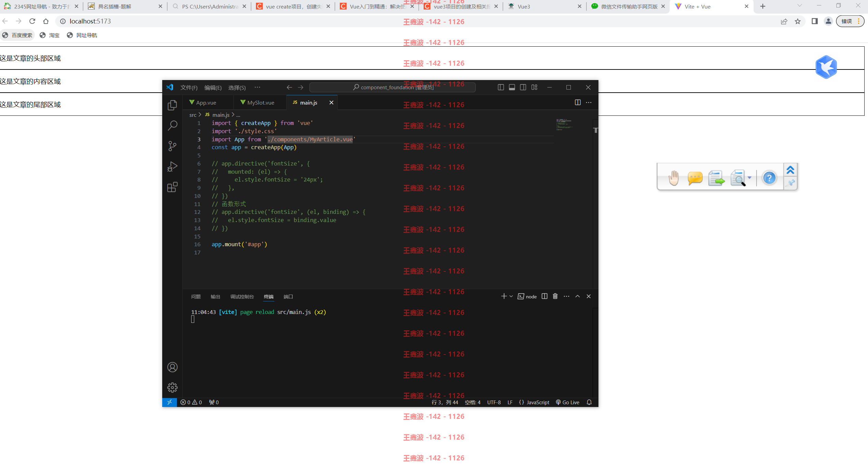Image resolution: width=868 pixels, height=471 pixels.
Task: Change end of line sequence LF
Action: [510, 402]
